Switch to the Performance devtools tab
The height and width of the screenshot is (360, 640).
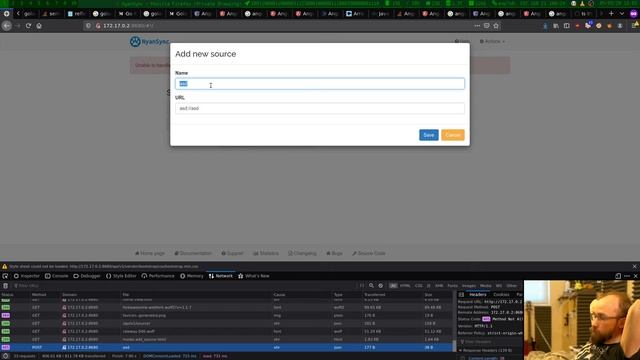pos(158,276)
